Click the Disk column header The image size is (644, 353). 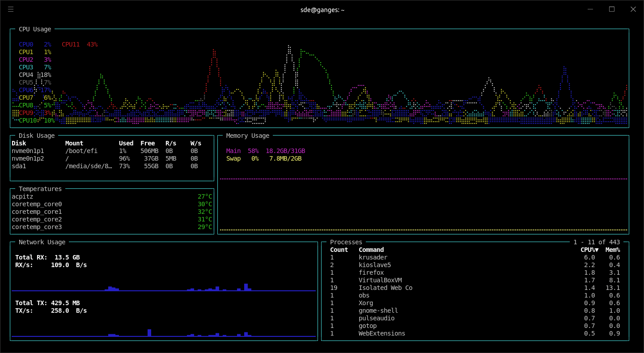[19, 143]
